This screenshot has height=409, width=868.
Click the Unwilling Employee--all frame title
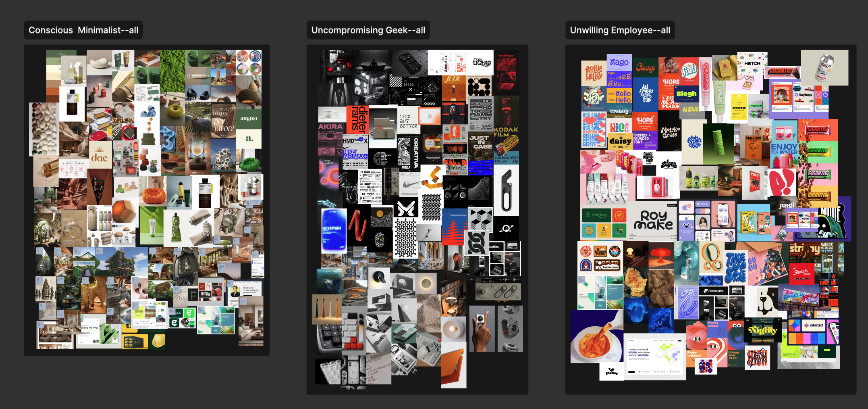tap(620, 30)
